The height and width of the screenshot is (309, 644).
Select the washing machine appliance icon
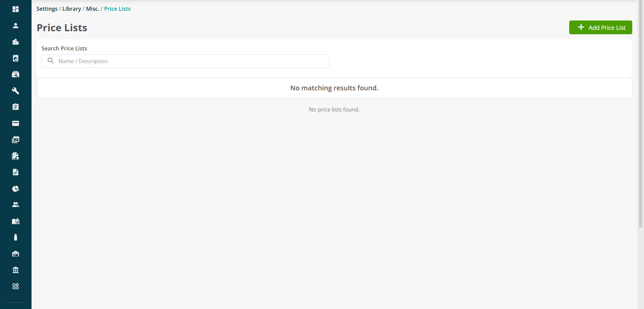[15, 58]
